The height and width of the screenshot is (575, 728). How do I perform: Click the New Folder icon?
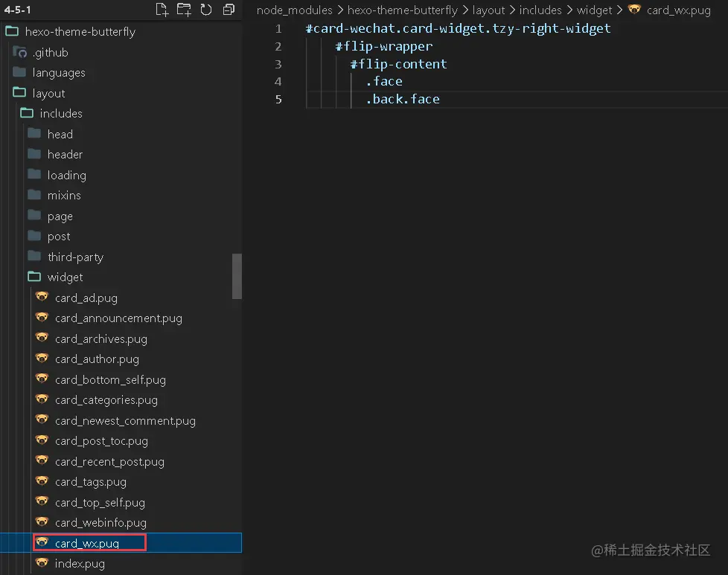184,10
